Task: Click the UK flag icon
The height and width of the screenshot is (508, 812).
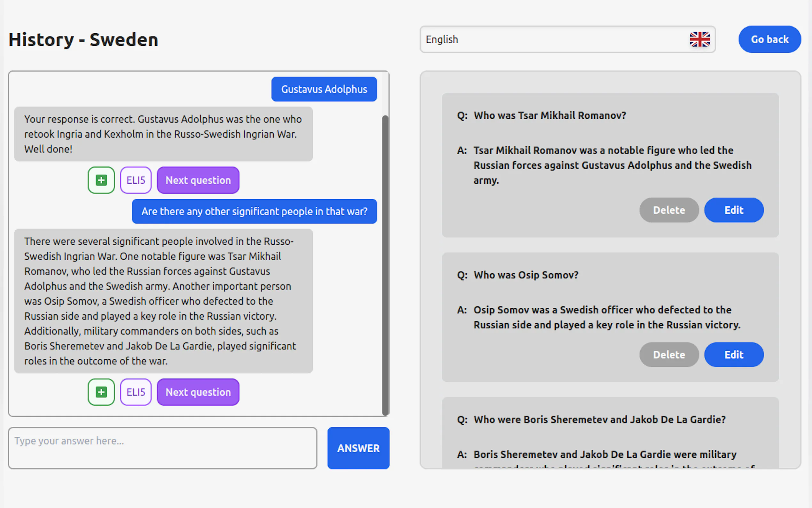Action: pyautogui.click(x=699, y=39)
